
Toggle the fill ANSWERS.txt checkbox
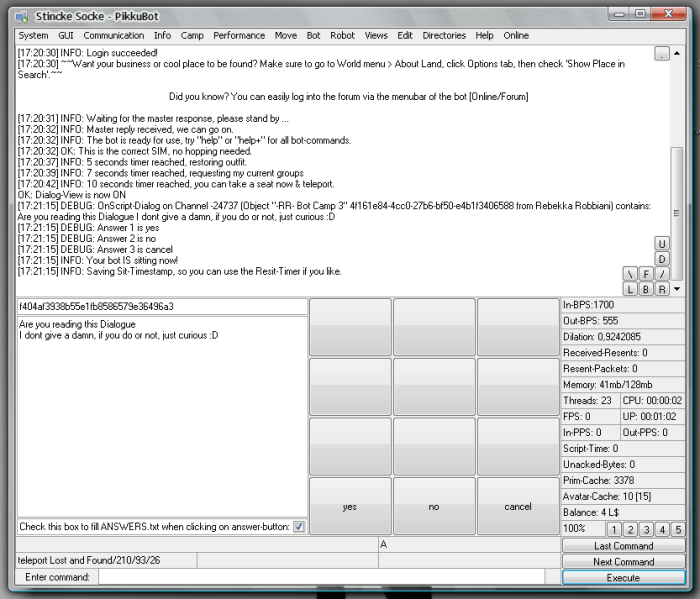point(299,526)
